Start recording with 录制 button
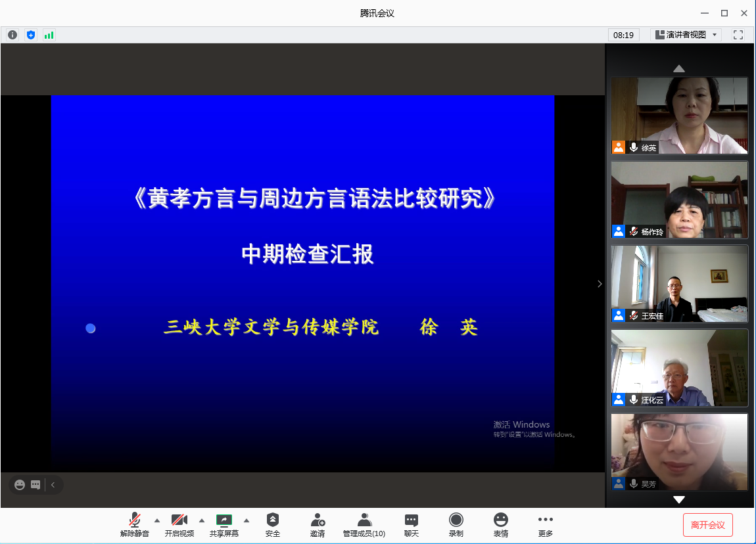This screenshot has width=756, height=544. pos(456,524)
